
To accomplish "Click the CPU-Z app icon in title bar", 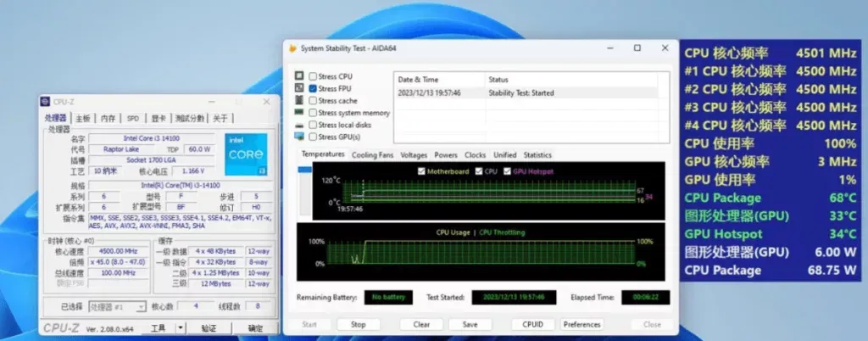I will 46,102.
